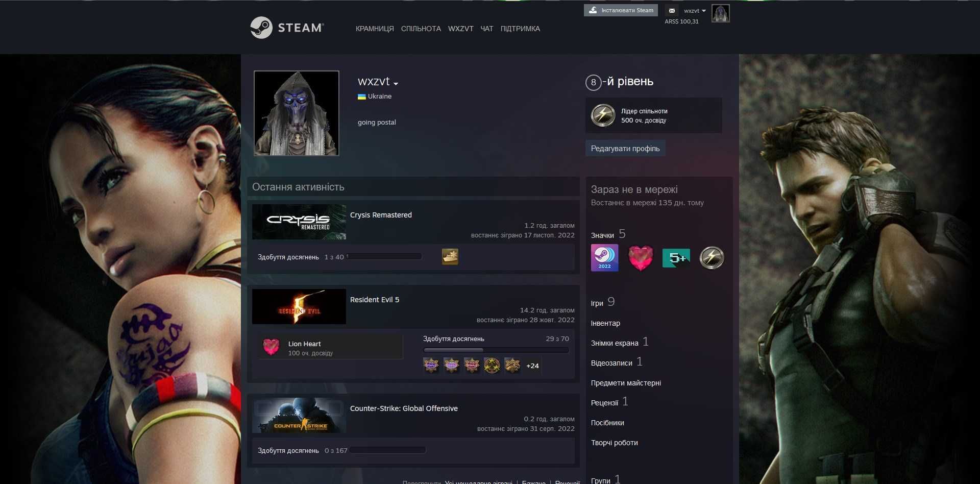The image size is (980, 484).
Task: Open the Crysis Remastered game banner
Action: tap(299, 222)
